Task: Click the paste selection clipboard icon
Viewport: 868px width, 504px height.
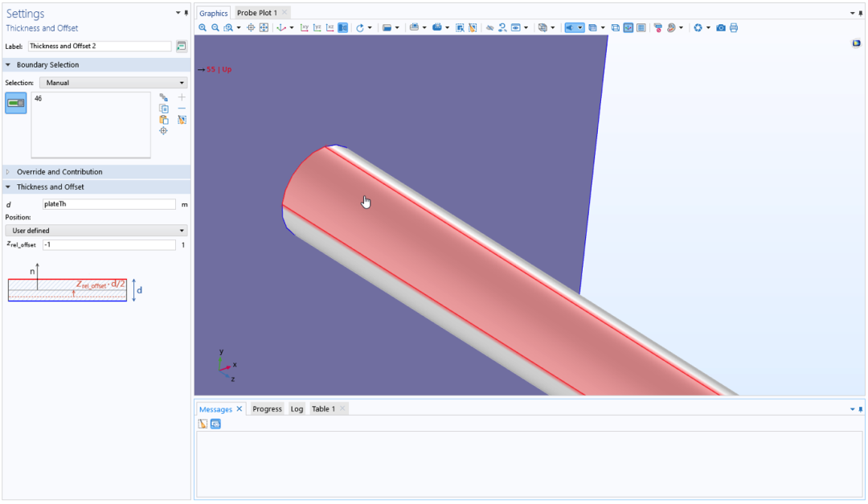Action: pos(163,120)
